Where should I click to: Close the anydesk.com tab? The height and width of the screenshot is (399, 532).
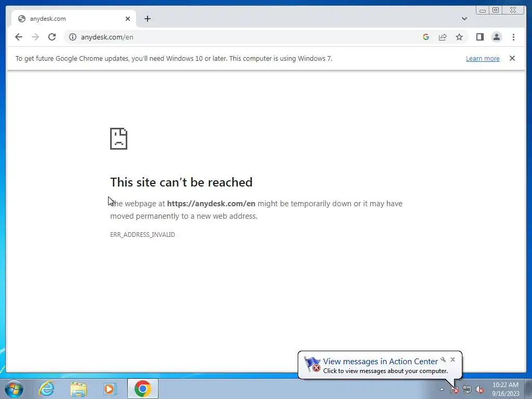128,19
